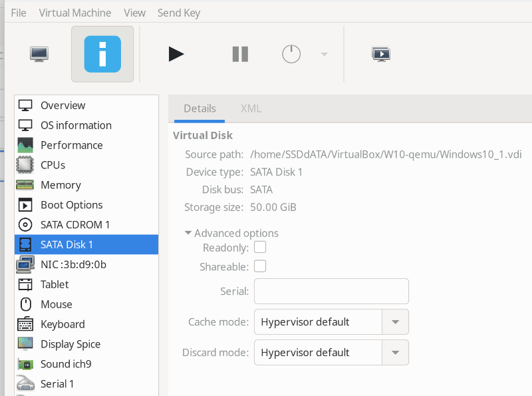
Task: Toggle the Shareable checkbox
Action: coord(261,267)
